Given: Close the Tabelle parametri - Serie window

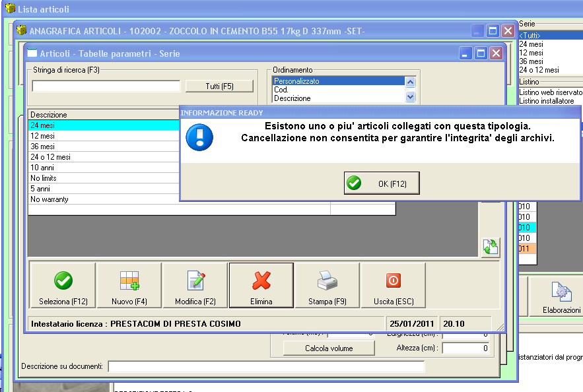Looking at the screenshot, I should (x=496, y=53).
